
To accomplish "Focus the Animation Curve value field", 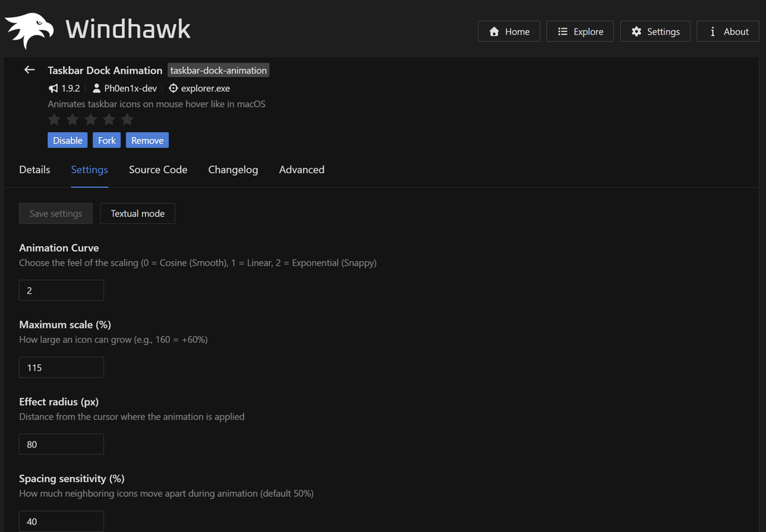I will tap(61, 290).
